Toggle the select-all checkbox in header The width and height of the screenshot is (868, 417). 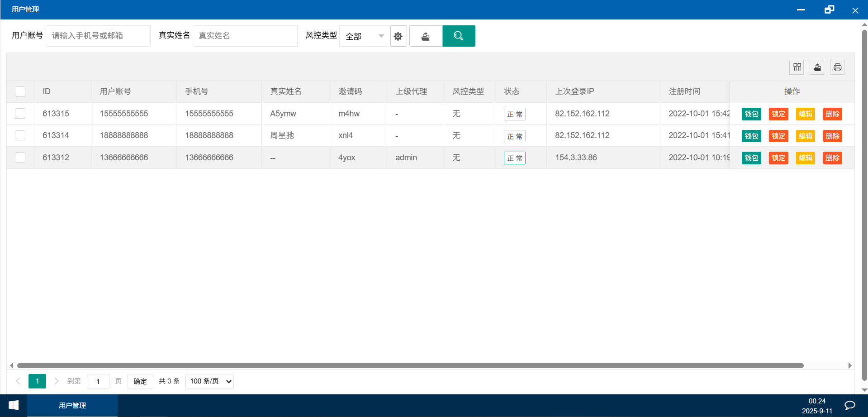point(20,91)
